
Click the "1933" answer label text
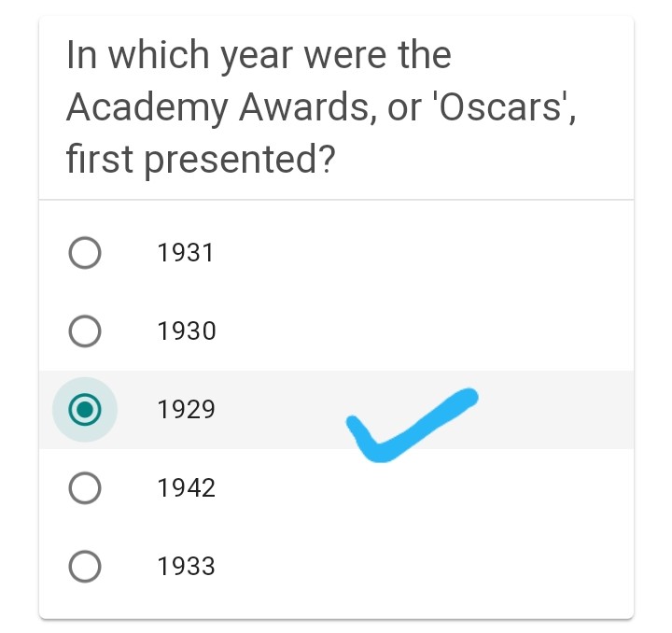click(x=187, y=567)
